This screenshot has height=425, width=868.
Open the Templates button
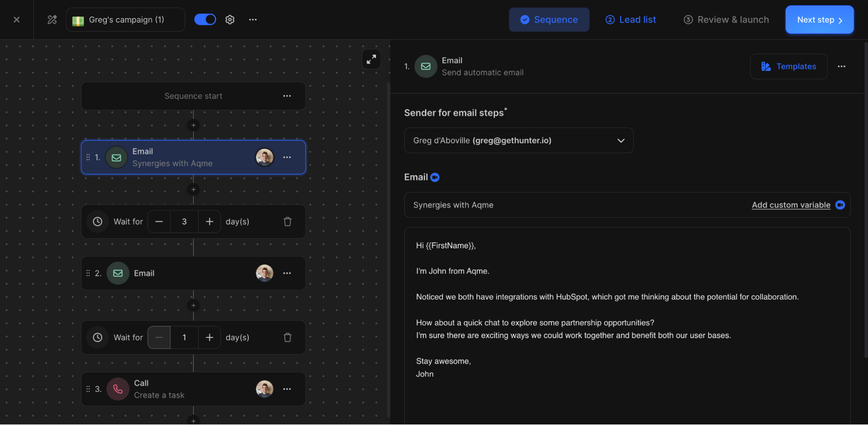(788, 66)
